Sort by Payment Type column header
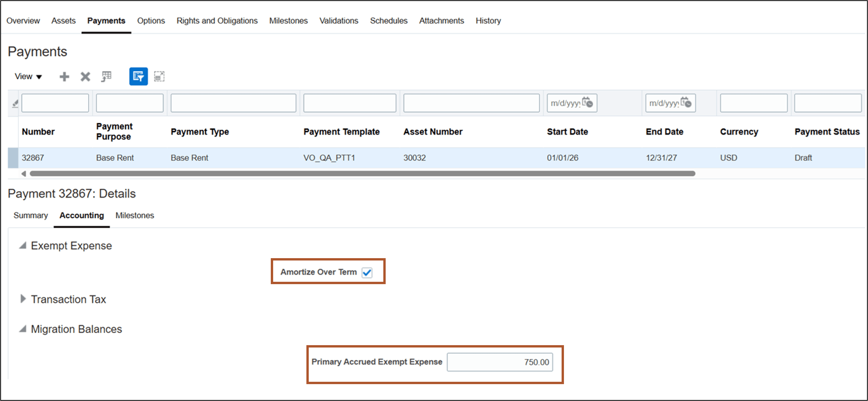868x401 pixels. pyautogui.click(x=200, y=132)
